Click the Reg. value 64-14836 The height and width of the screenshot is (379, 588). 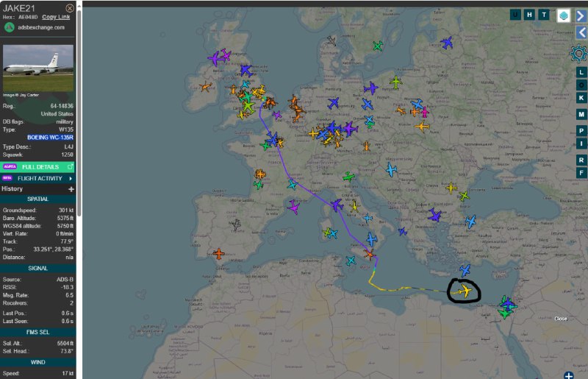(62, 106)
